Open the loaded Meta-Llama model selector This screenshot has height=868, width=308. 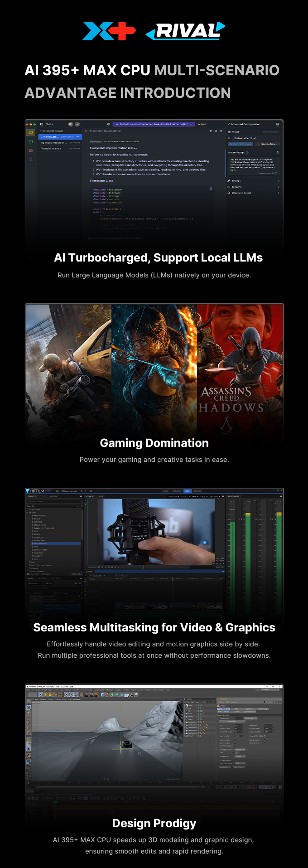pos(154,124)
